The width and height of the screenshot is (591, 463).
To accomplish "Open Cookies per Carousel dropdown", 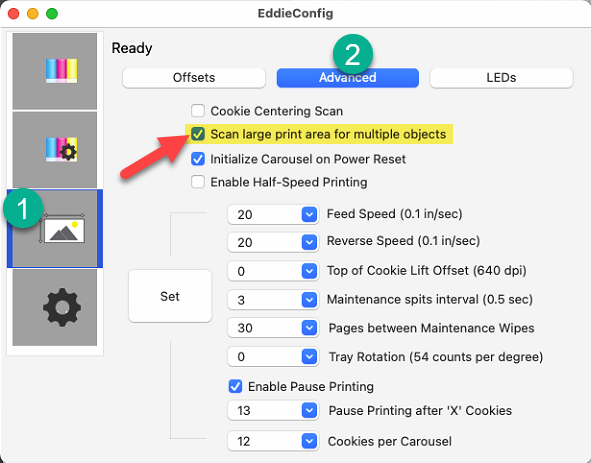I will (x=309, y=441).
